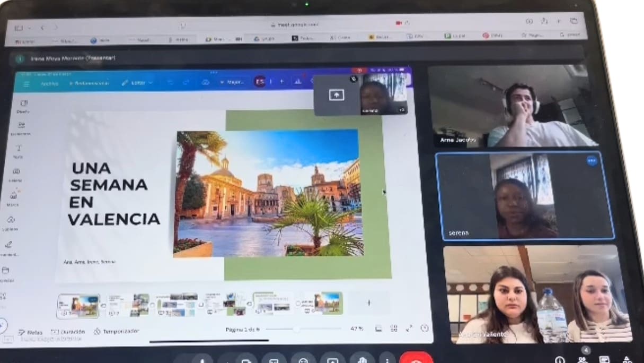Open the Diseño panel in Canva sidebar
644x363 pixels.
click(x=23, y=105)
